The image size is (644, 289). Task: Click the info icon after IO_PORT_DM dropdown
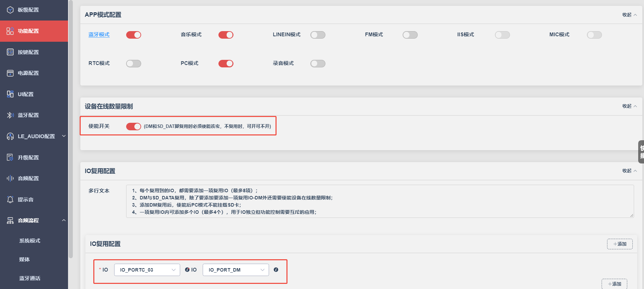point(276,270)
